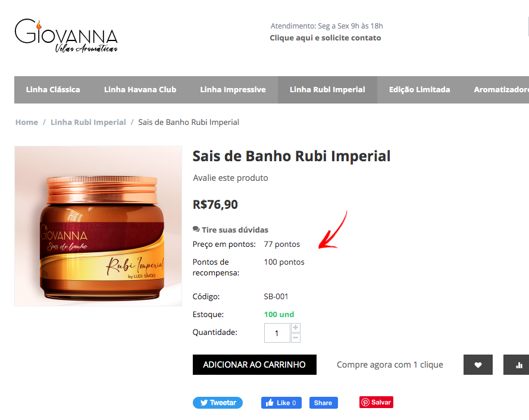Open the Linha Rubi Imperial breadcrumb link
The image size is (529, 420).
(88, 122)
